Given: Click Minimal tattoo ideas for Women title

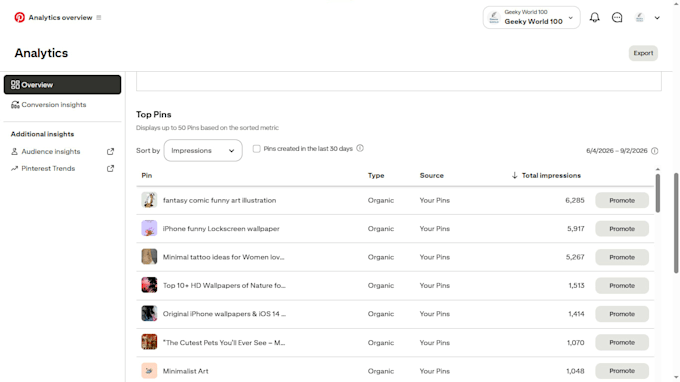Looking at the screenshot, I should (x=223, y=257).
